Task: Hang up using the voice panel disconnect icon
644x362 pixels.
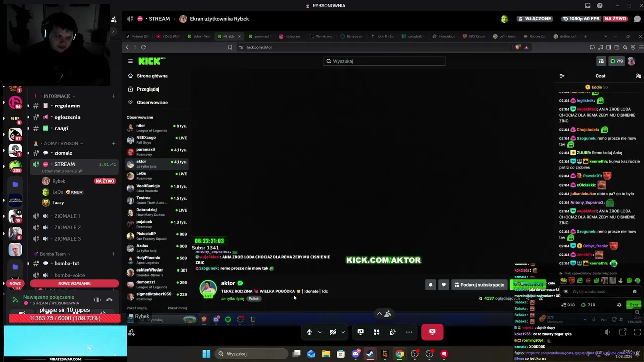Action: pos(109,300)
